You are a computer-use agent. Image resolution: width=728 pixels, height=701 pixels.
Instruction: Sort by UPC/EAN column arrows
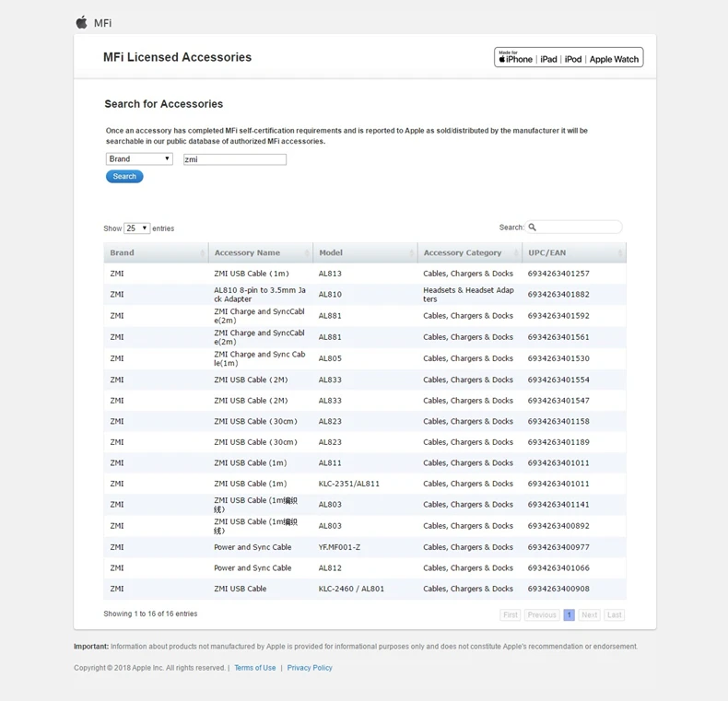click(x=620, y=252)
